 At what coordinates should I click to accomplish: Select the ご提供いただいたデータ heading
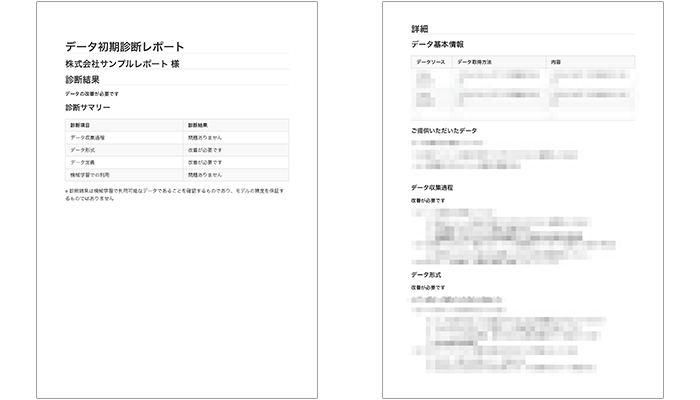(x=444, y=131)
